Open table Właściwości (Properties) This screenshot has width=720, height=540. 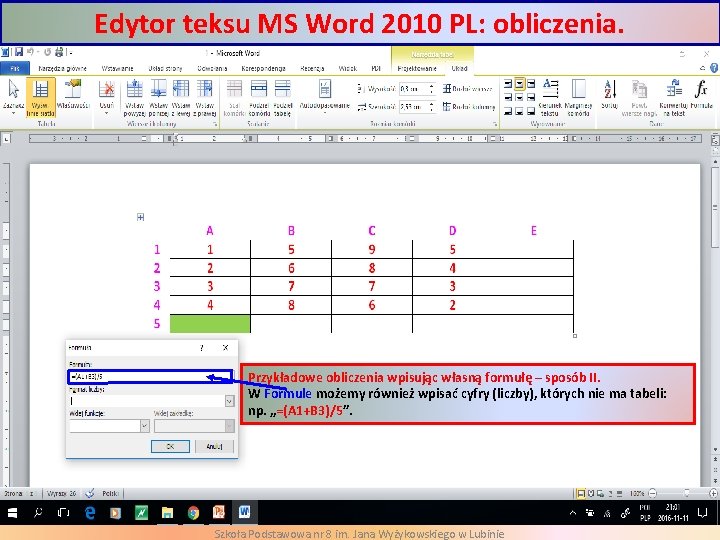coord(73,95)
